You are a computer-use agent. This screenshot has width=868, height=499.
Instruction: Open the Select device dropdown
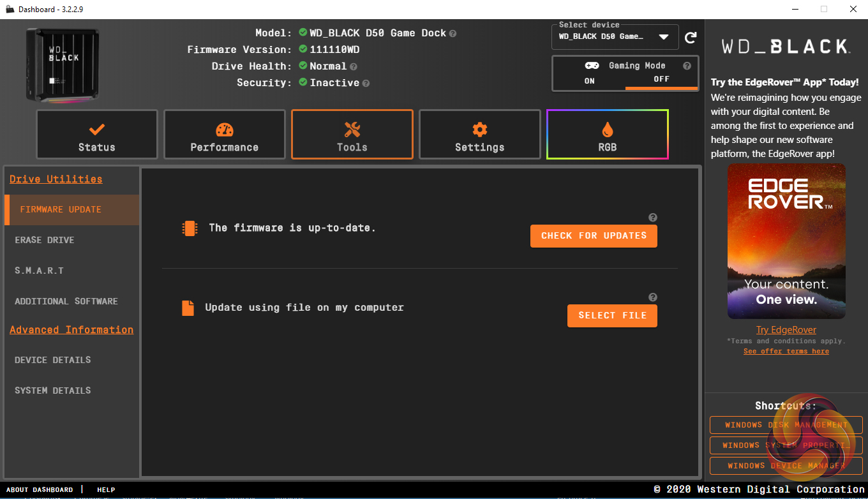(x=615, y=36)
